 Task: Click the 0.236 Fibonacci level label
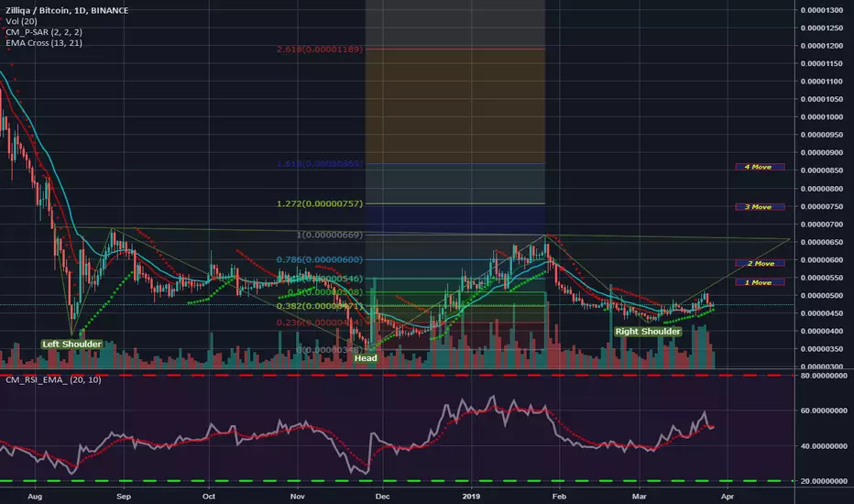(319, 323)
